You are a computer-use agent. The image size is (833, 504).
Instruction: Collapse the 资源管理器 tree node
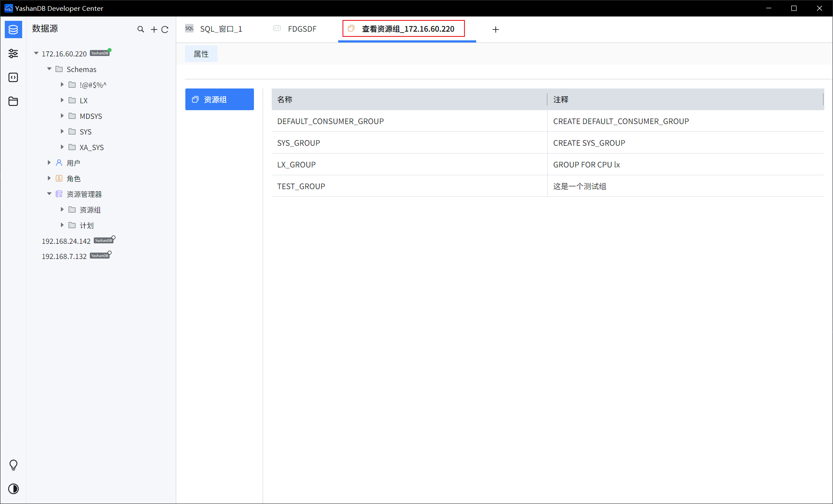[x=49, y=194]
